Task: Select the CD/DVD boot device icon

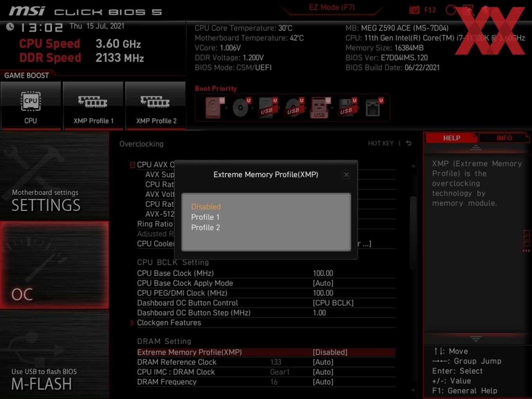Action: 241,108
